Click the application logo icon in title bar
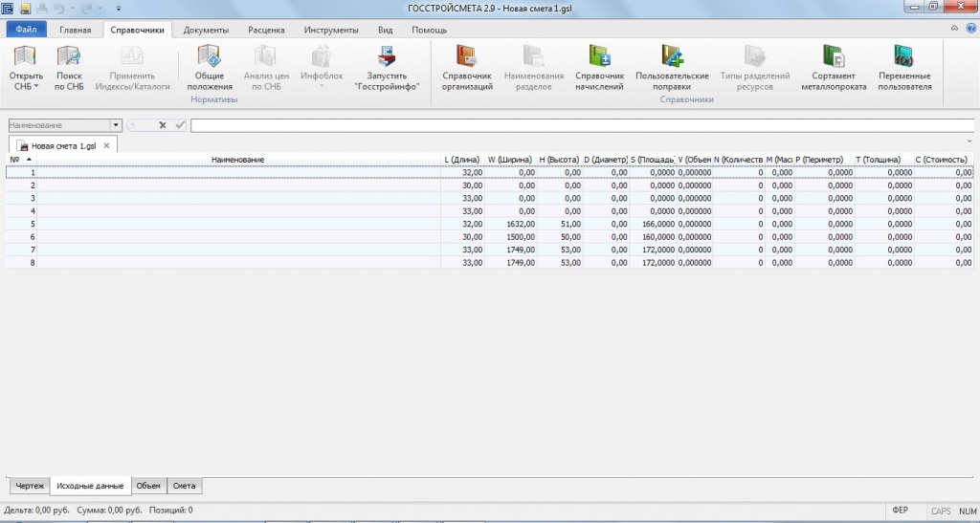980x523 pixels. (8, 9)
